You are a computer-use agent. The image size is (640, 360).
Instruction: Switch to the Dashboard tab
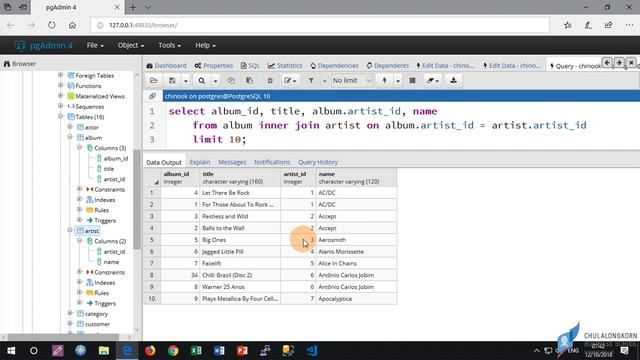[x=166, y=66]
